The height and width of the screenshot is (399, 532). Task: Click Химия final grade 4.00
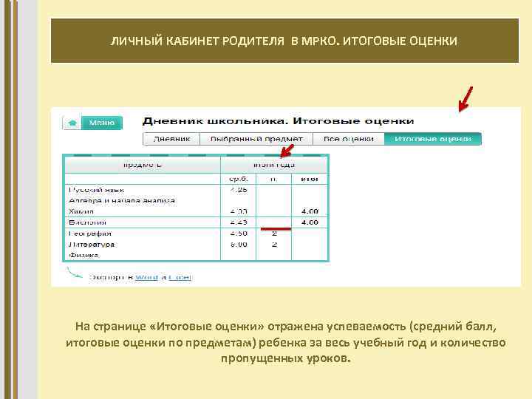[x=310, y=211]
